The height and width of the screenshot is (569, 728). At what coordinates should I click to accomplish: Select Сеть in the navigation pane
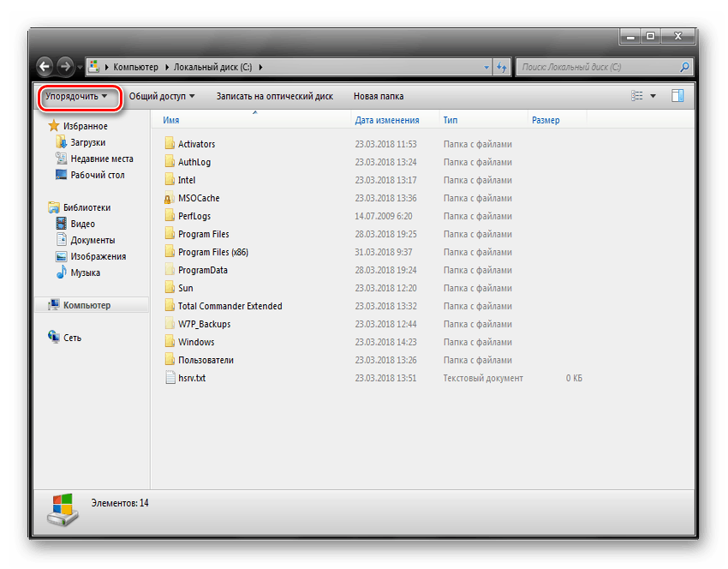click(x=72, y=338)
